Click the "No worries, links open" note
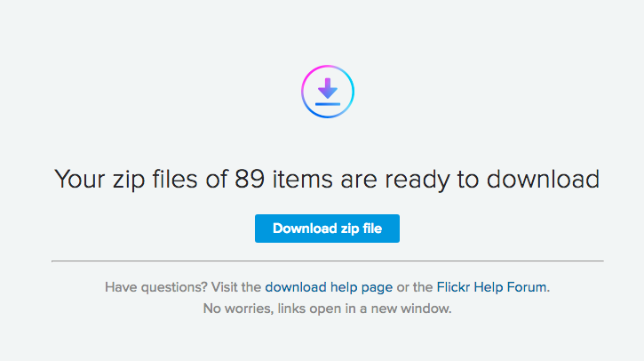The width and height of the screenshot is (644, 361). pos(328,309)
